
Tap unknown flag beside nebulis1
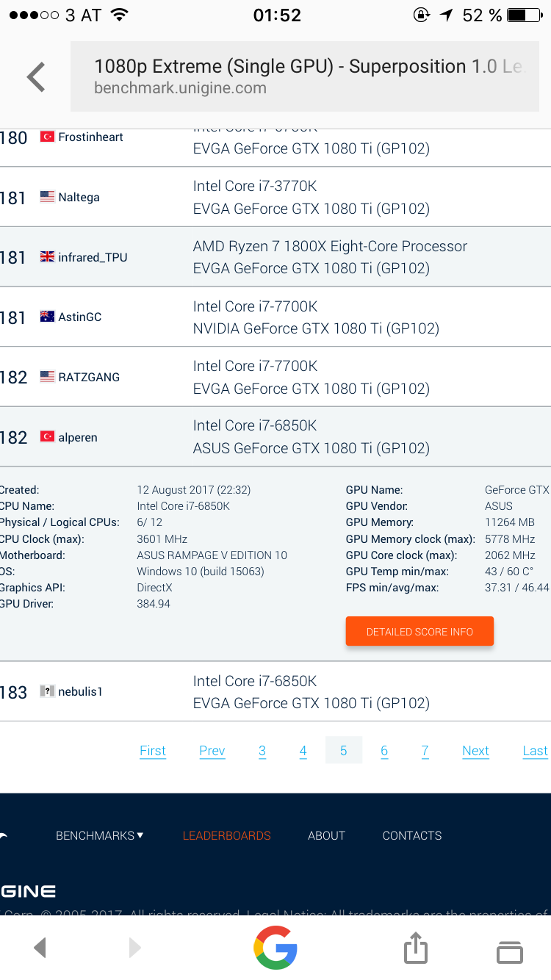48,691
